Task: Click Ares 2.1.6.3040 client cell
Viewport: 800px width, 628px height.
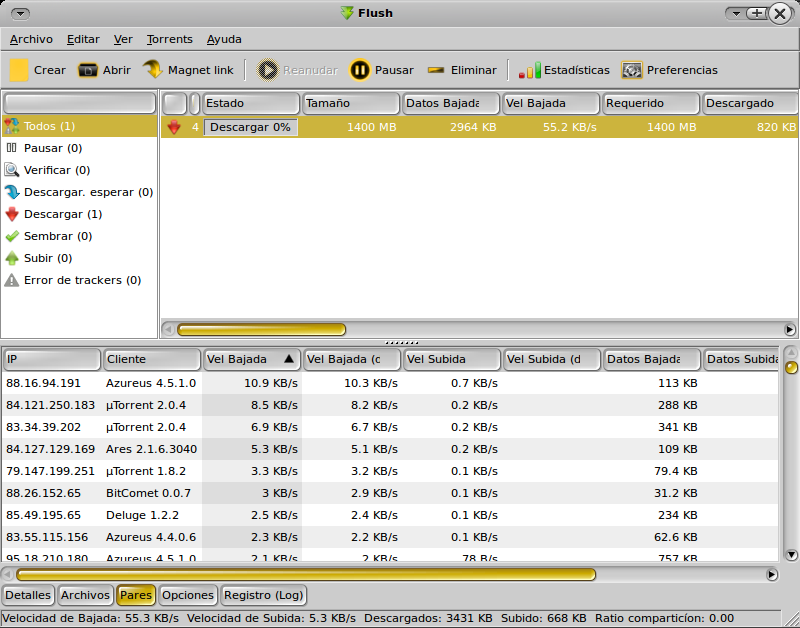Action: [152, 449]
